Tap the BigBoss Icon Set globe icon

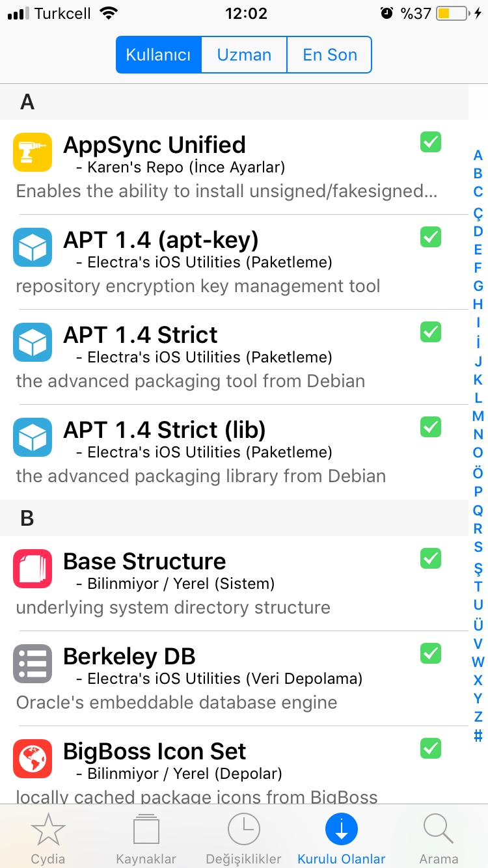click(x=33, y=759)
